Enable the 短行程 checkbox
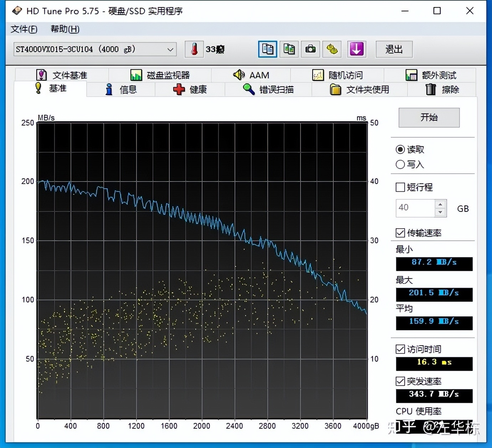 [x=400, y=187]
